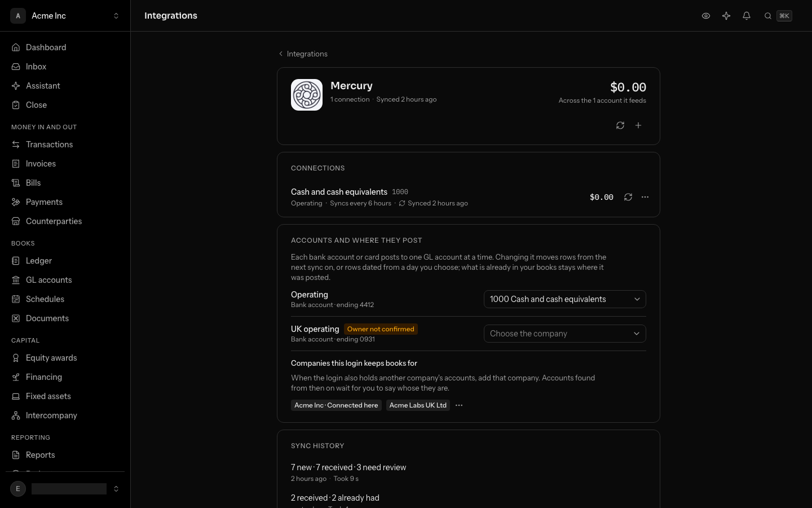Expand the Acme Inc company switcher
The height and width of the screenshot is (508, 812).
click(x=65, y=16)
